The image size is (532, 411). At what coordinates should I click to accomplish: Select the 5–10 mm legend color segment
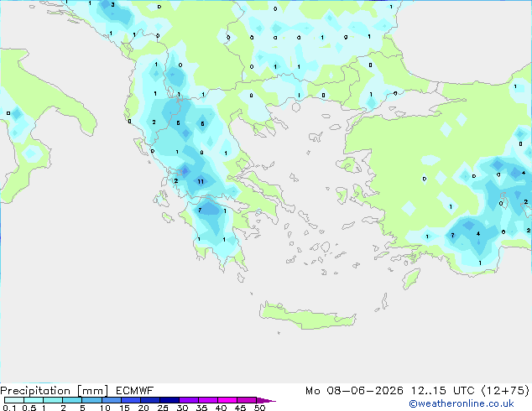tap(92, 400)
